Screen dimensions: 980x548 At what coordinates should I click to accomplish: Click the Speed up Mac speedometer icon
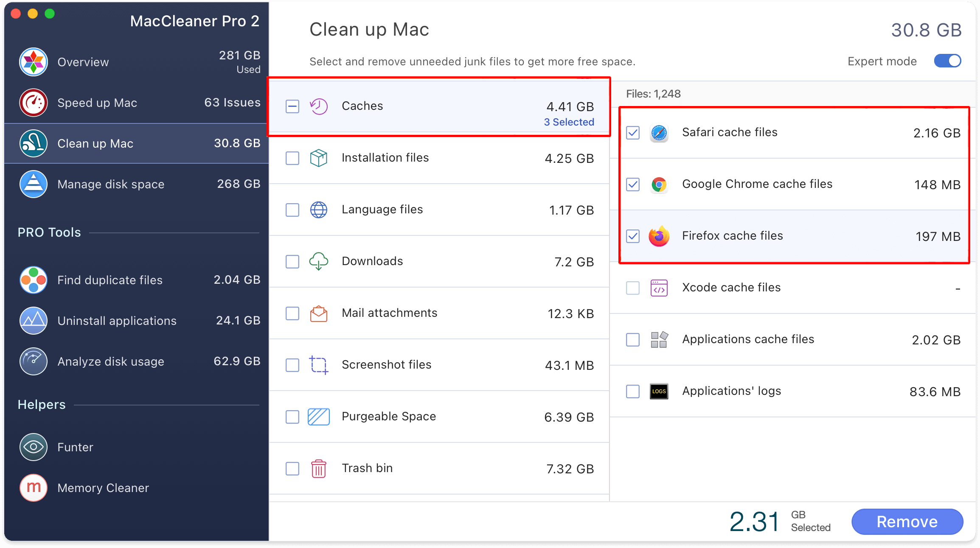(x=33, y=103)
